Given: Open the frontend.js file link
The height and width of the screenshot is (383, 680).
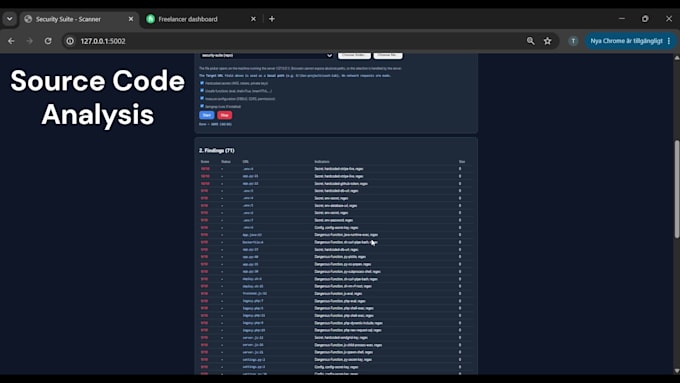Looking at the screenshot, I should pyautogui.click(x=255, y=294).
